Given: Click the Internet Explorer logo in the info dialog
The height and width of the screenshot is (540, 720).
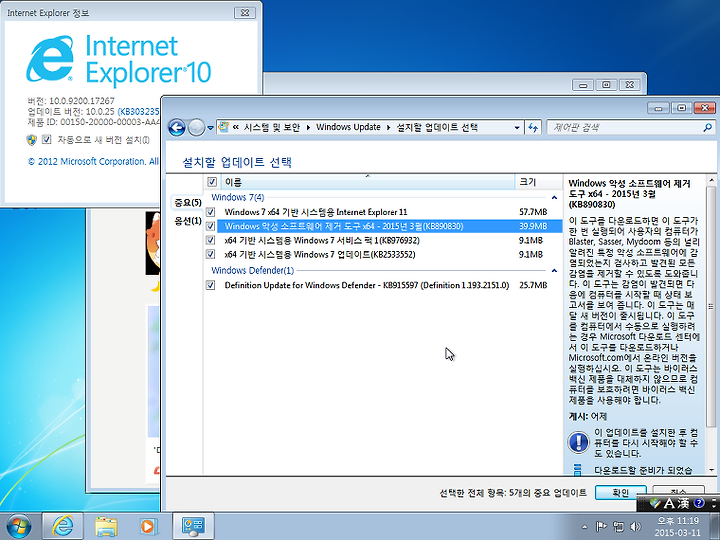Looking at the screenshot, I should click(x=50, y=59).
